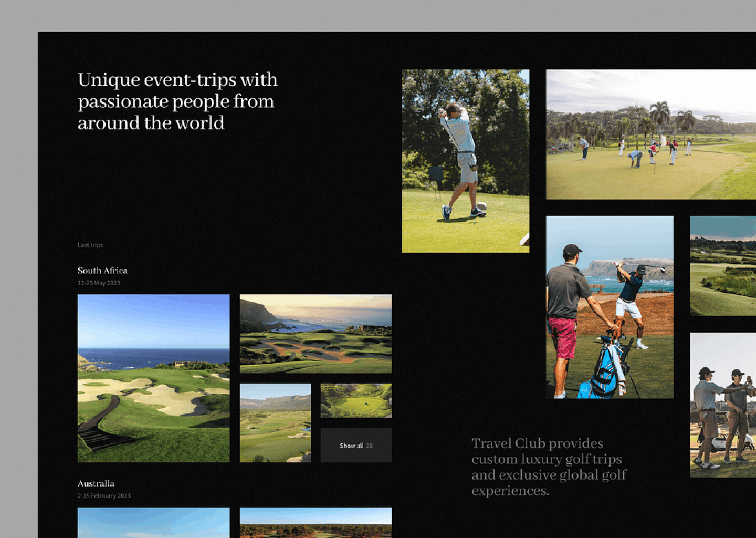Open the sunset cliffside golf course photo

tap(316, 334)
